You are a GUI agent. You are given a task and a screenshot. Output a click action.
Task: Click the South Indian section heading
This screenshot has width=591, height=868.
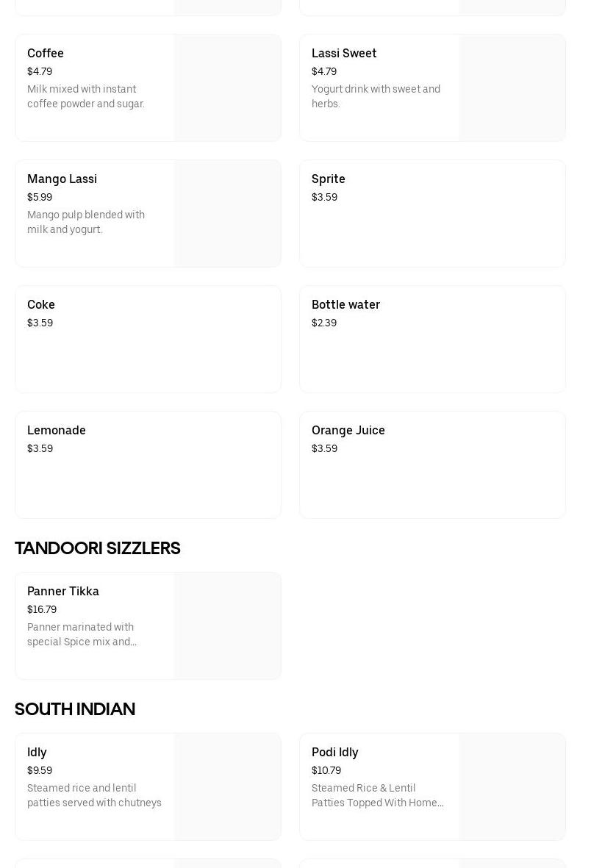point(75,709)
